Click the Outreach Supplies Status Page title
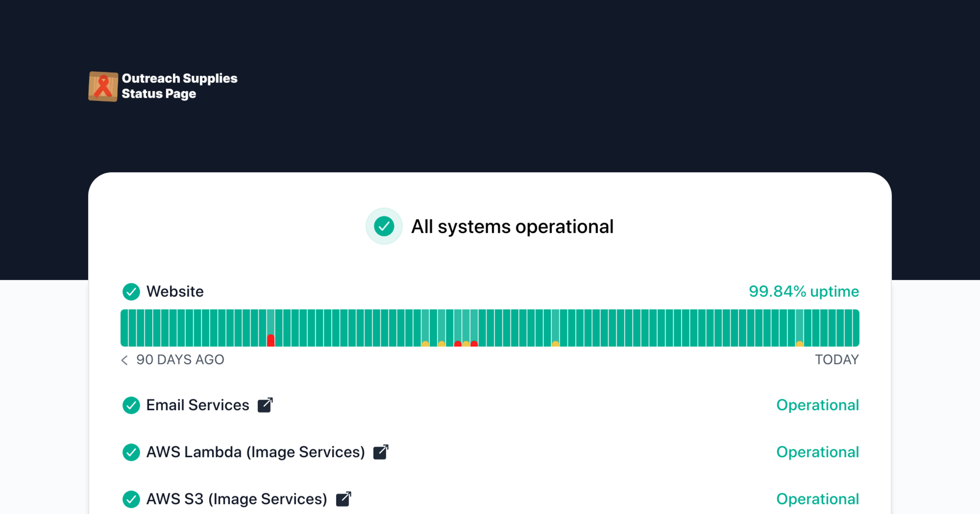Screen dimensions: 980x514 (179, 86)
